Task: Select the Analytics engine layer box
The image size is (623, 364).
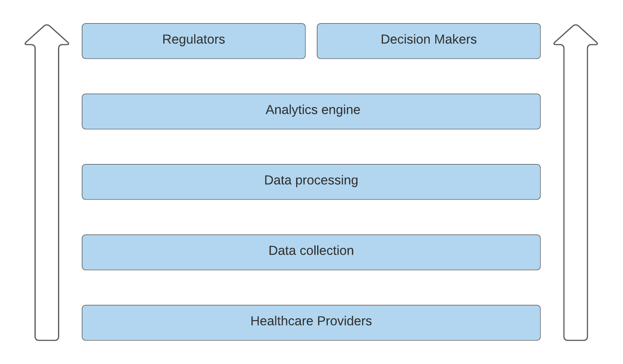Action: pyautogui.click(x=311, y=111)
